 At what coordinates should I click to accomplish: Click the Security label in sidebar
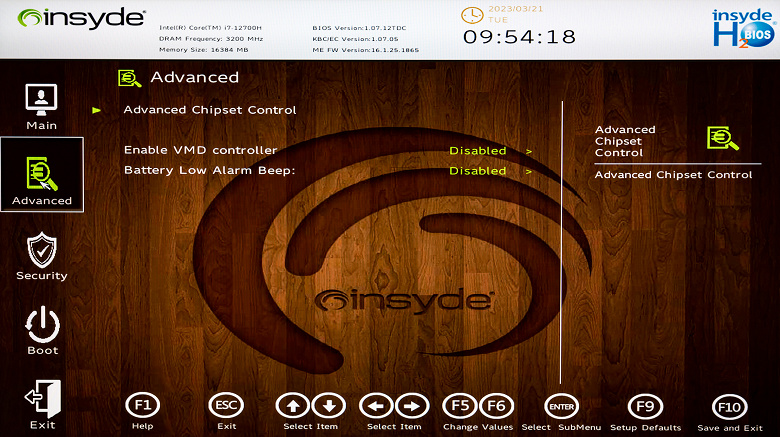(42, 276)
